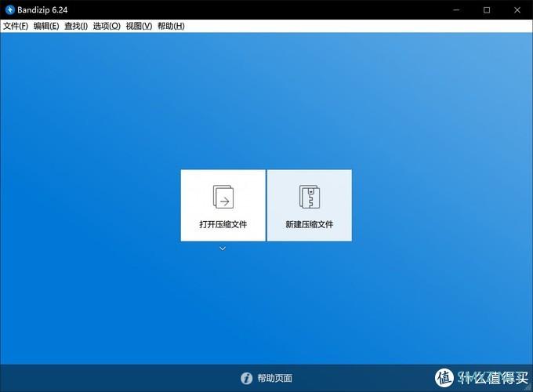Viewport: 533px width, 392px height.
Task: Click the 新建压缩文件 tile
Action: point(310,205)
